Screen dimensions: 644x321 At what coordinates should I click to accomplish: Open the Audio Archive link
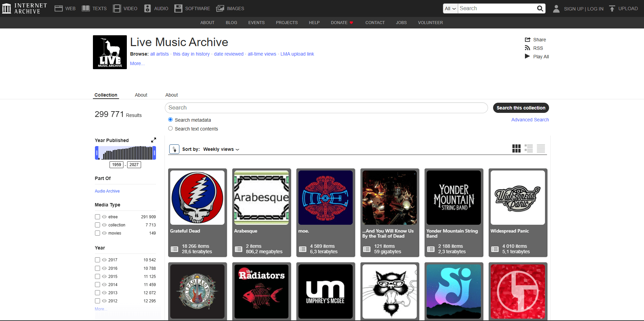coord(107,191)
